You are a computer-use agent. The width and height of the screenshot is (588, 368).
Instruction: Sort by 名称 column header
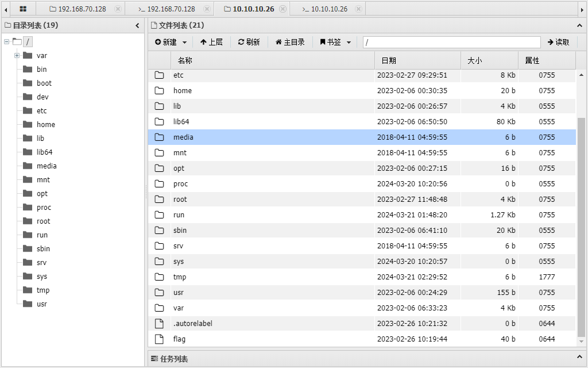point(273,60)
